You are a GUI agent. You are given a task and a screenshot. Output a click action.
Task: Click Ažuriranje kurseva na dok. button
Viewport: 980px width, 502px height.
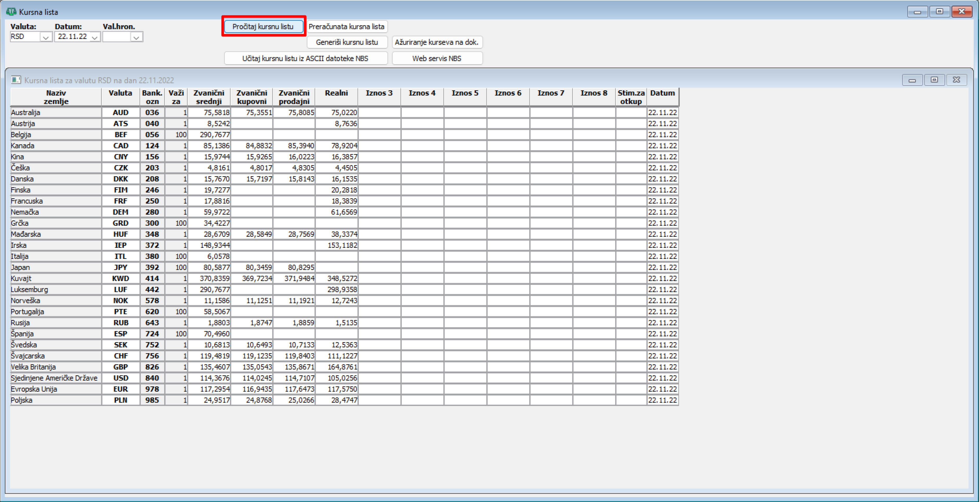coord(437,42)
